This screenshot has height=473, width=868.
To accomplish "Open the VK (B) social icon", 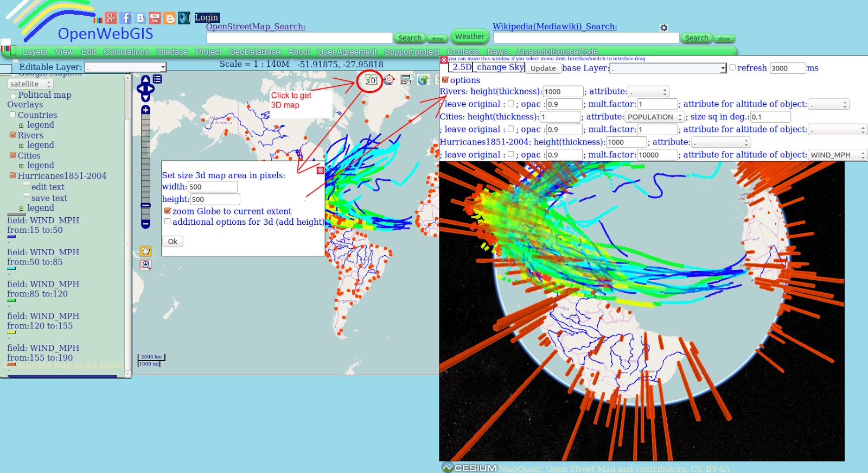I will pyautogui.click(x=140, y=18).
